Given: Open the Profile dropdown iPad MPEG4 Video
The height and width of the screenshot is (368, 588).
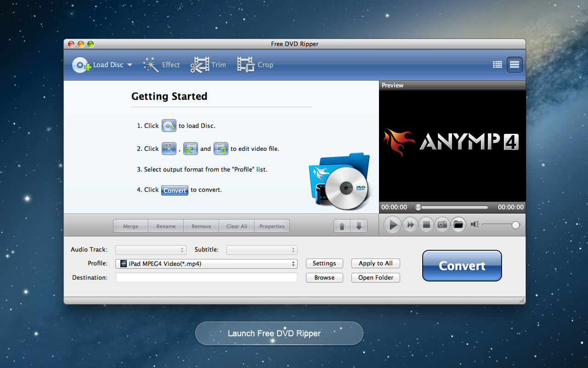Looking at the screenshot, I should (207, 264).
